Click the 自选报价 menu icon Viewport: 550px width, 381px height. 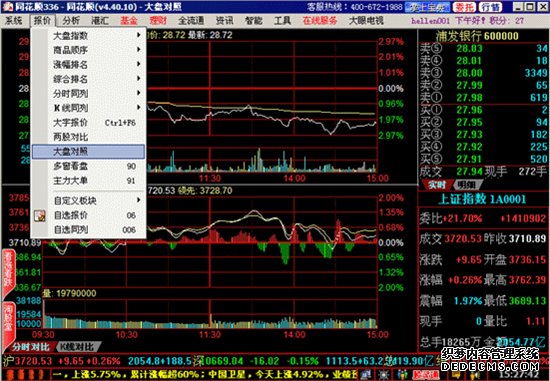coord(40,215)
